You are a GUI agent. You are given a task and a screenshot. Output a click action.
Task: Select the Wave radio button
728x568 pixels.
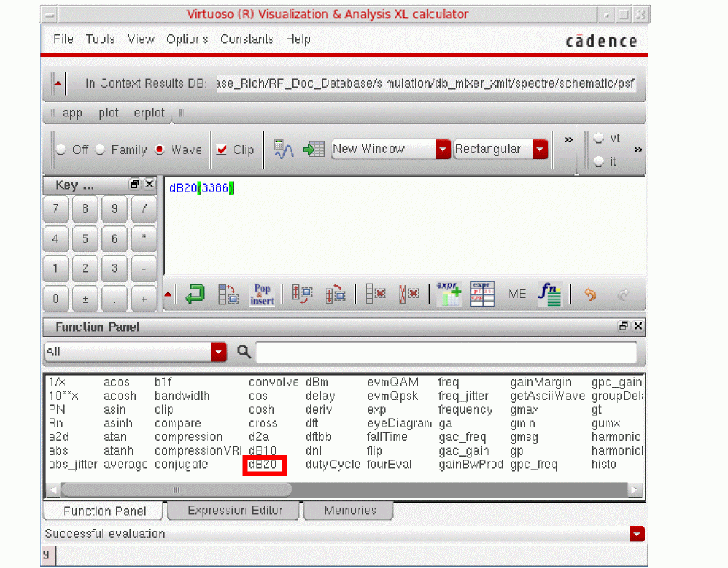[160, 150]
